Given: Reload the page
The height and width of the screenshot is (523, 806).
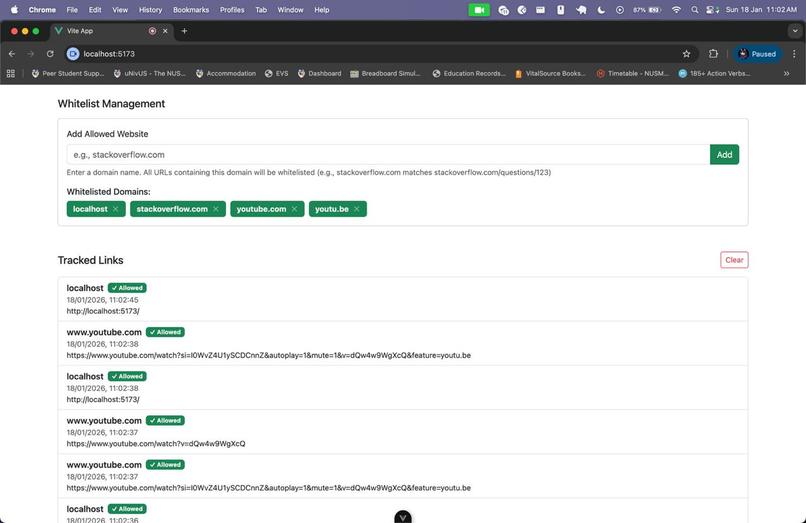Looking at the screenshot, I should [50, 53].
